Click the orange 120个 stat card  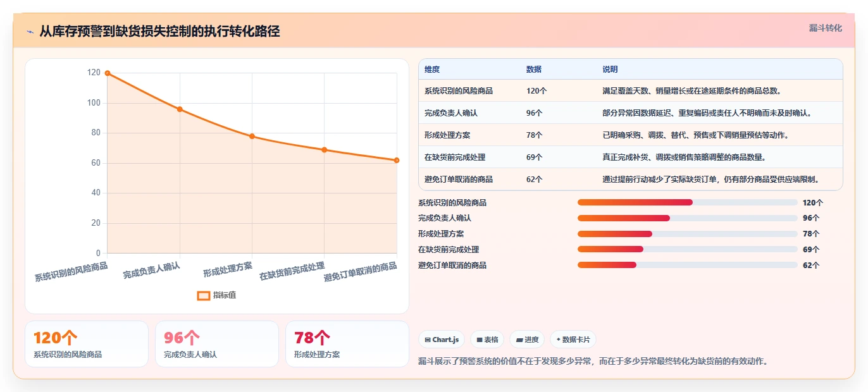[87, 344]
